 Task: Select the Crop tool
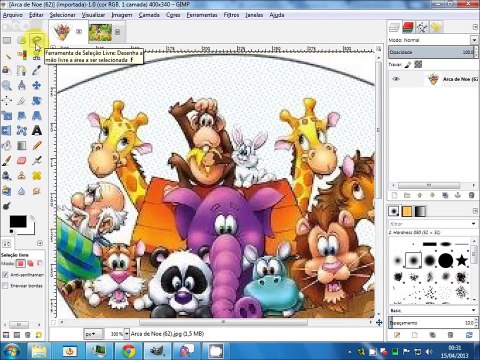pos(22,100)
